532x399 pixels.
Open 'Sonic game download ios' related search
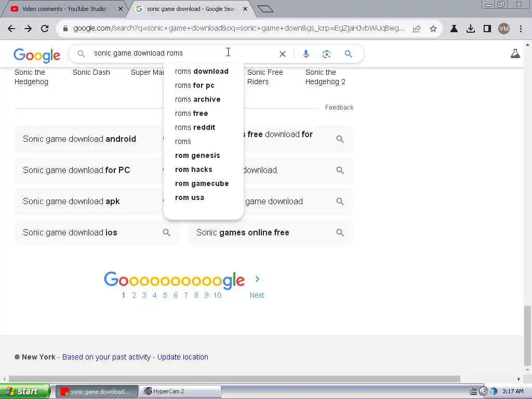pos(96,232)
